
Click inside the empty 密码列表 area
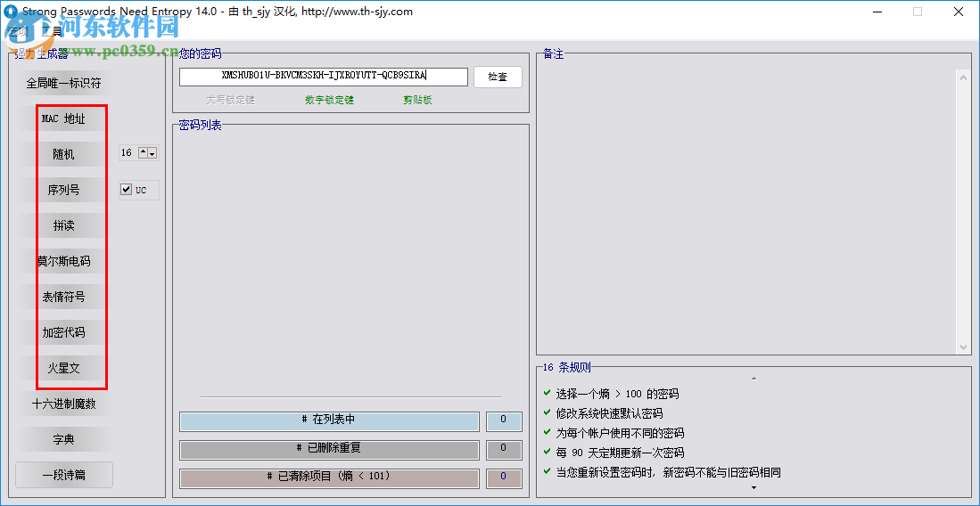[350, 263]
